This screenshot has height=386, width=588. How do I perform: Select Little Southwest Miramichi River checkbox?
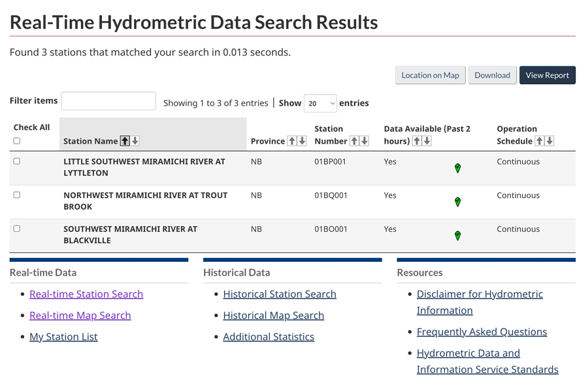17,161
